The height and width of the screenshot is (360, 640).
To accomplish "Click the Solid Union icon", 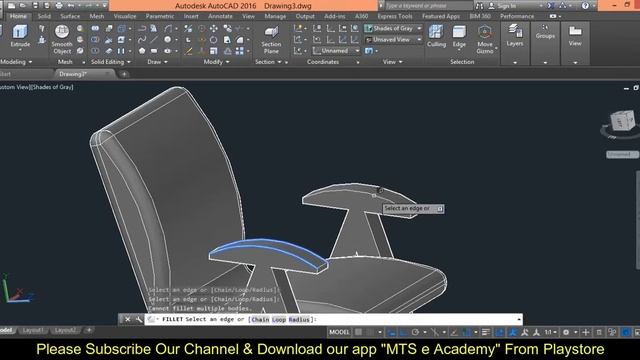I will pos(95,29).
